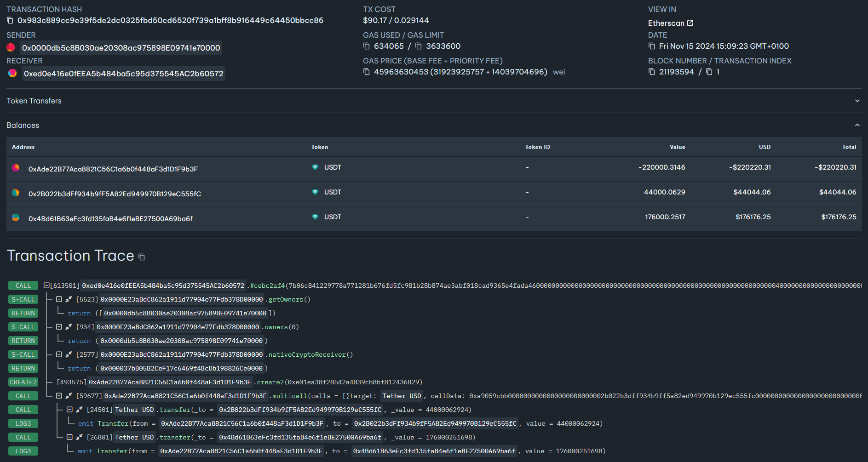The image size is (868, 462).
Task: Click the first S-CALL badge for getOwners
Action: (x=23, y=299)
